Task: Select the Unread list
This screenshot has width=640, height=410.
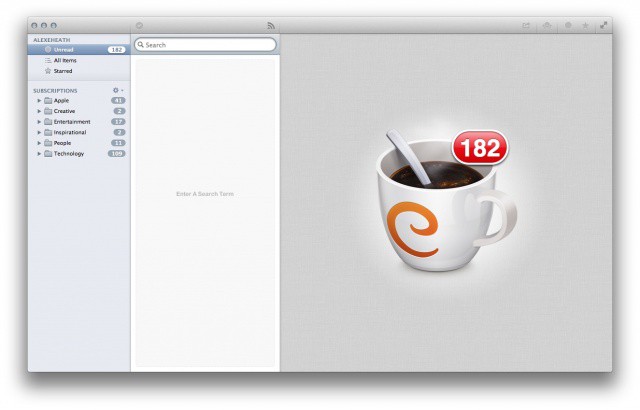Action: (x=64, y=49)
